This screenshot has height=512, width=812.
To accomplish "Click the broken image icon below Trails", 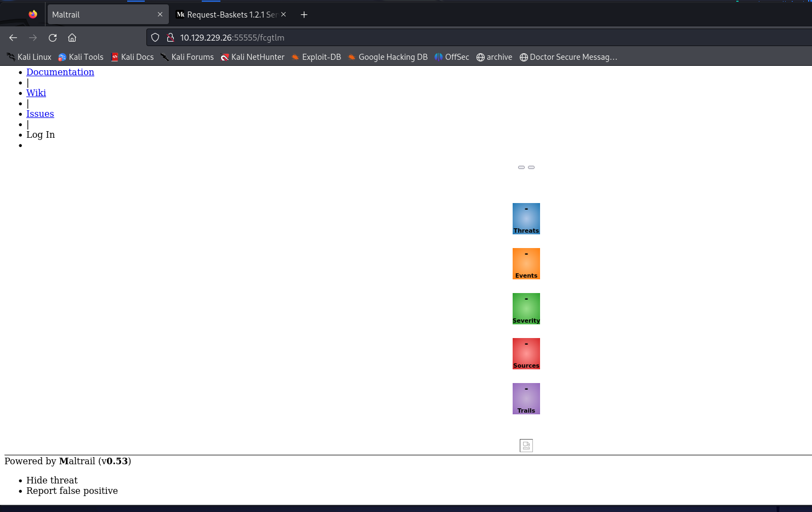I will coord(526,446).
